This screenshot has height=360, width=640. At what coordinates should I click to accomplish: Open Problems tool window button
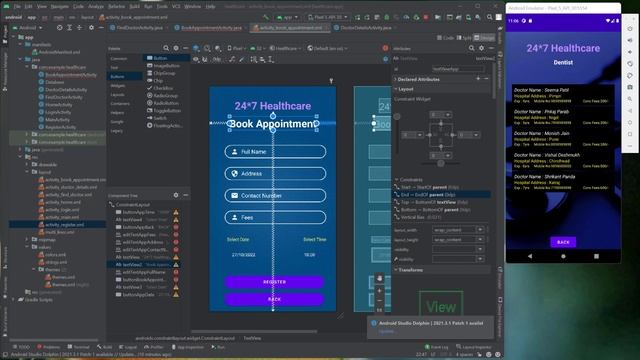[48, 347]
